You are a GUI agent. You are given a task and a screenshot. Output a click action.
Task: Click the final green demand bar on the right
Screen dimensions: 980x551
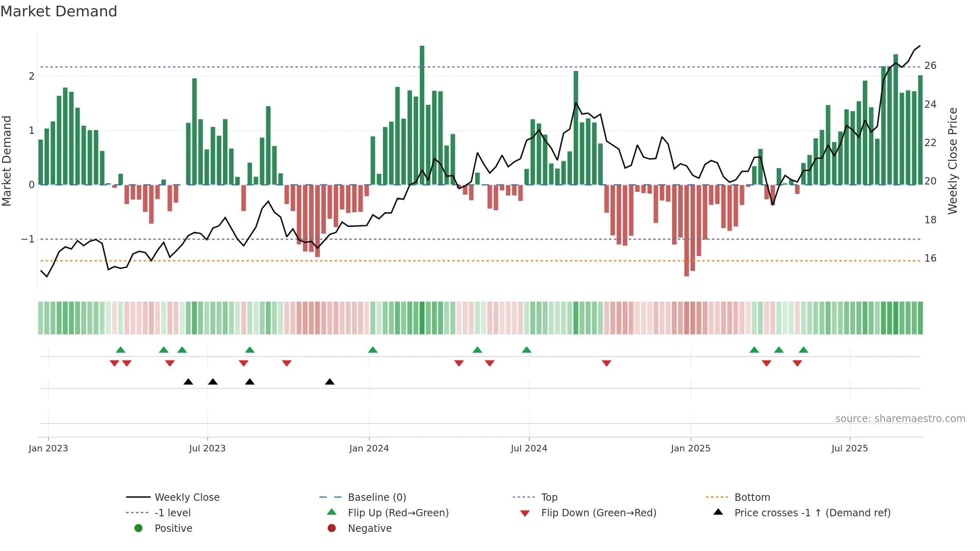[920, 130]
